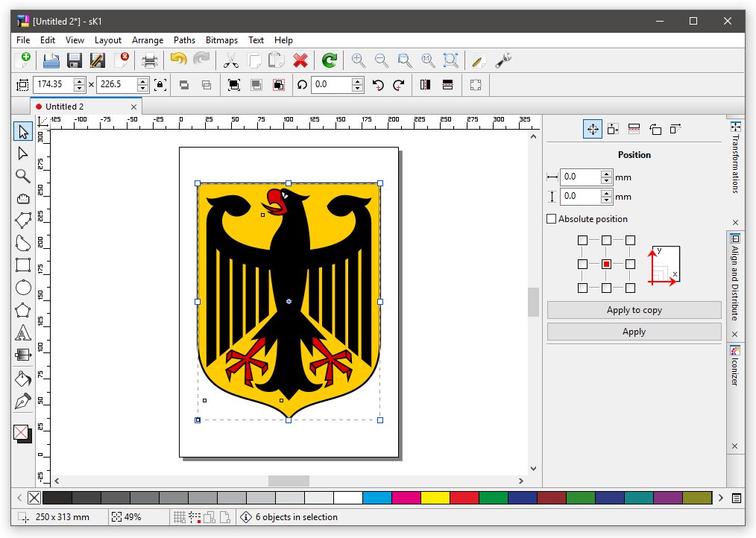Toggle the keep aspect ratio lock
Viewport: 756px width, 538px height.
coord(160,85)
